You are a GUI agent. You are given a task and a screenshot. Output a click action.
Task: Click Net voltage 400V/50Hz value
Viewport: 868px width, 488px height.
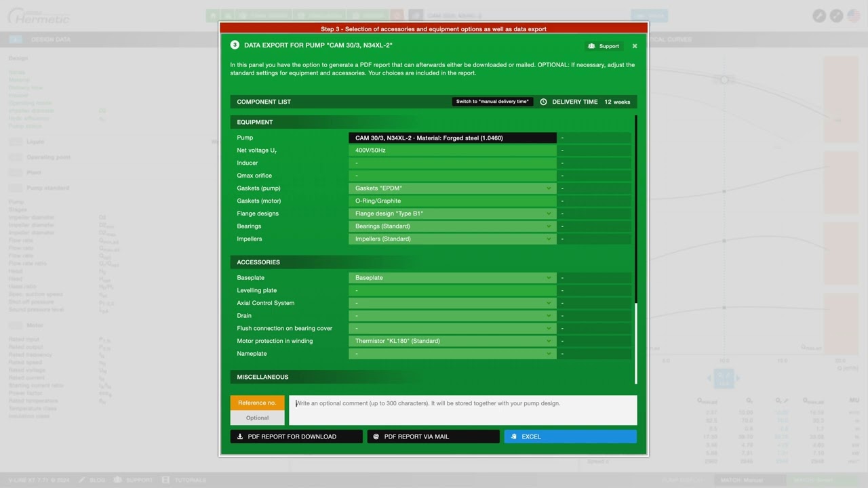(452, 150)
